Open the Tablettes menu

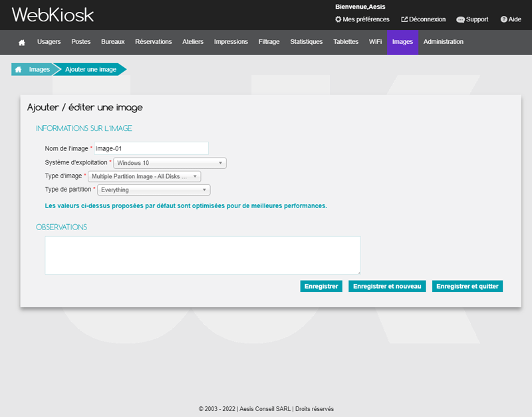(346, 42)
